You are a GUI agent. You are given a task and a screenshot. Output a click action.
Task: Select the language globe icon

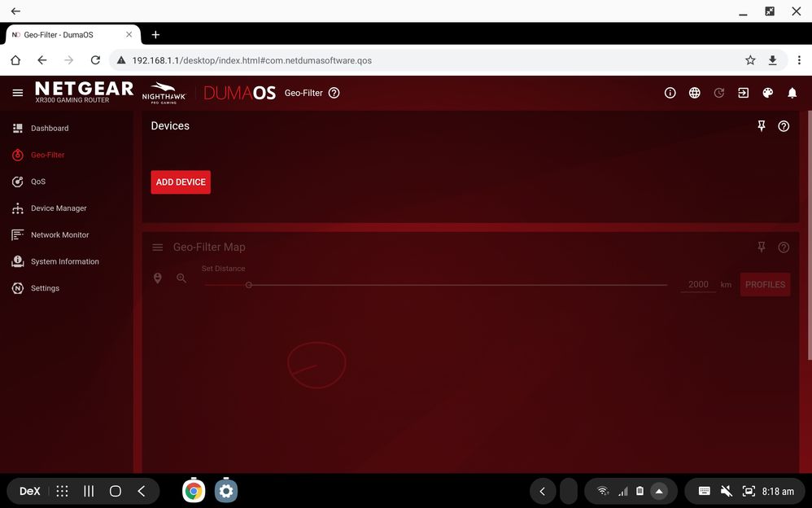(x=695, y=93)
